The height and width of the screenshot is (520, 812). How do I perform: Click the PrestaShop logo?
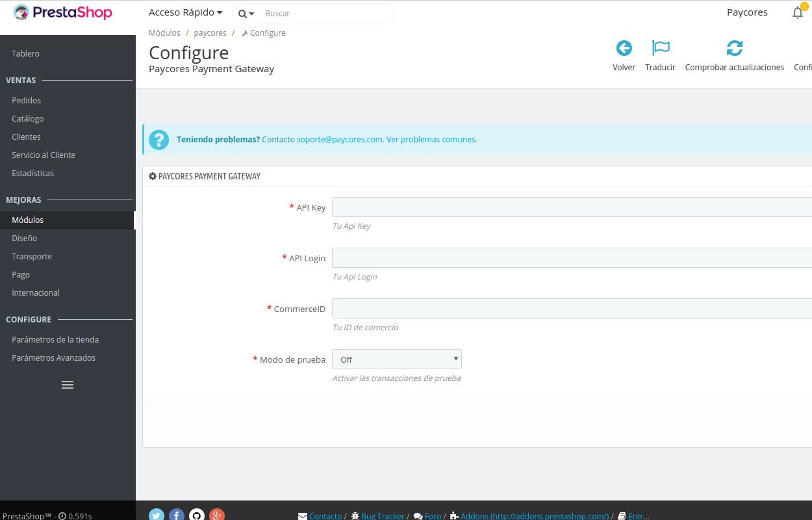(62, 12)
